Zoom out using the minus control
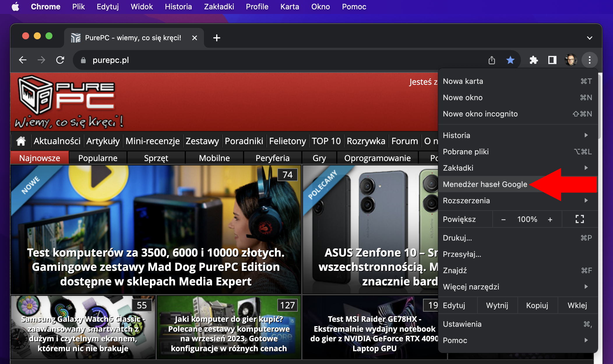Screen dimensions: 613x364 click(503, 219)
